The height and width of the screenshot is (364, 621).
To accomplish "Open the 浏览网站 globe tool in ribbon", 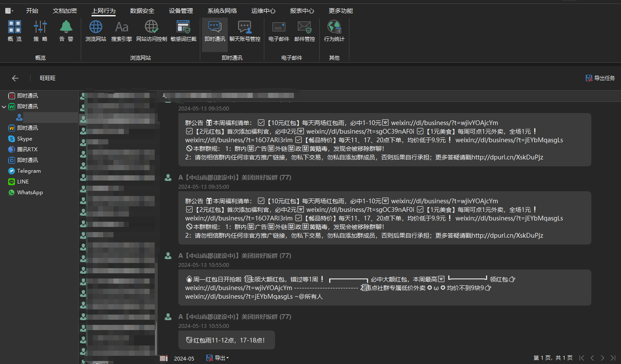I will (96, 31).
